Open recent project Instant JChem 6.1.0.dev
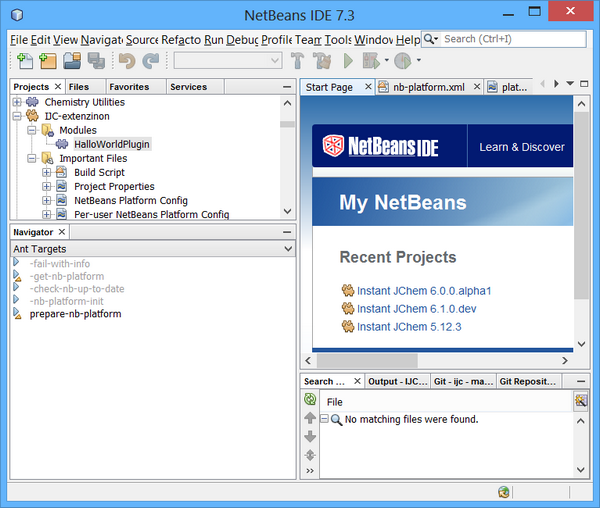 [416, 308]
